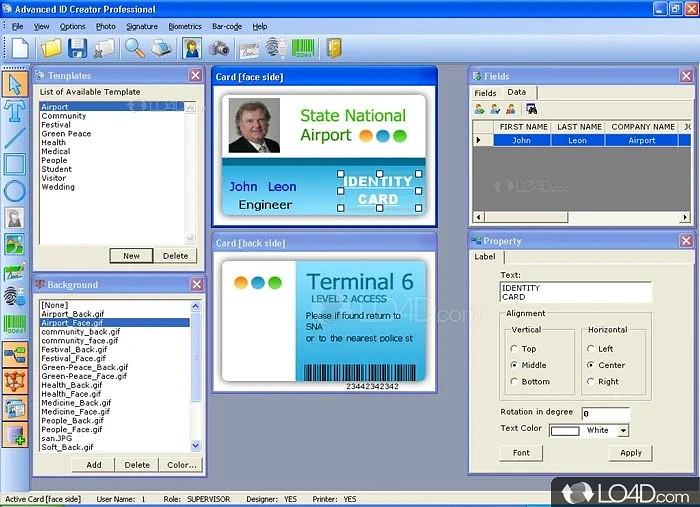Image resolution: width=700 pixels, height=507 pixels.
Task: Set vertical alignment to Bottom
Action: coord(514,382)
